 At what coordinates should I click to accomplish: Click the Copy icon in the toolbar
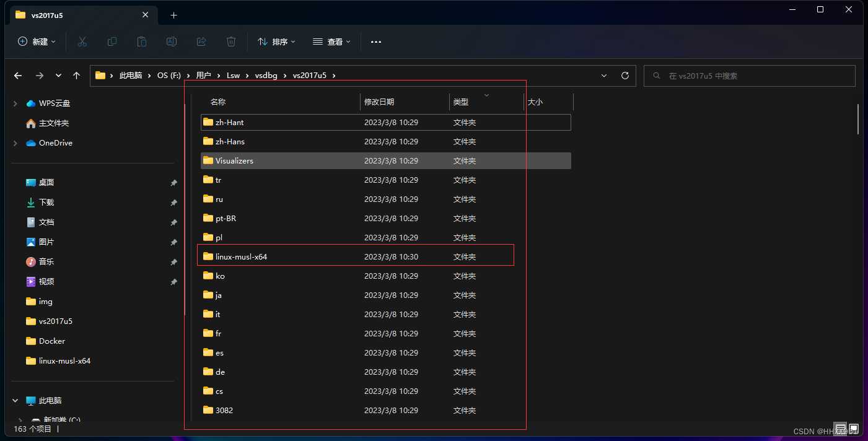pos(112,41)
